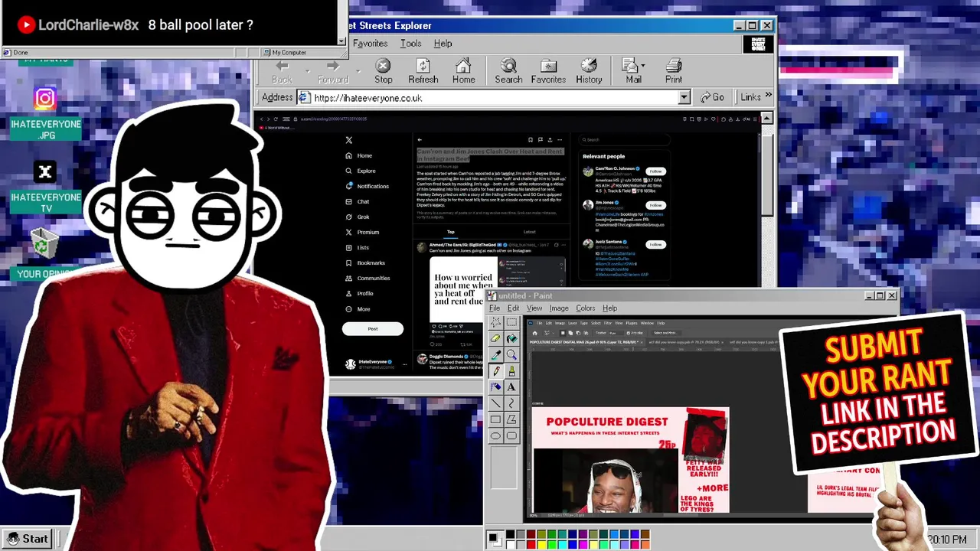Screen dimensions: 980x551
Task: Open Paint's Edit menu
Action: pos(513,308)
